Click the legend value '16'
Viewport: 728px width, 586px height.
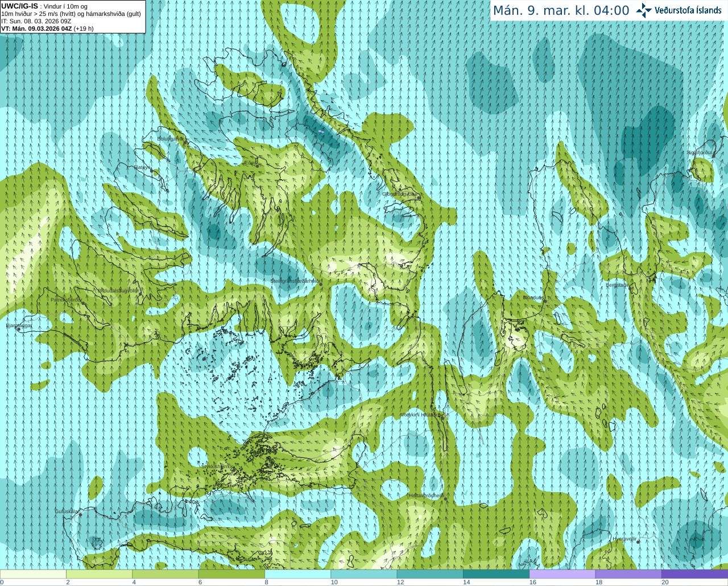(x=533, y=582)
